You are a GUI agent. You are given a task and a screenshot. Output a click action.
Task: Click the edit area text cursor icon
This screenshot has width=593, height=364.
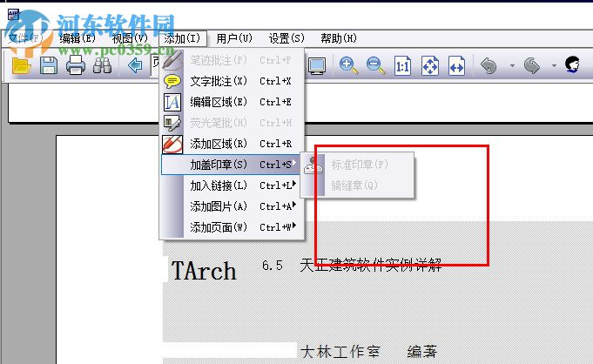click(x=172, y=102)
